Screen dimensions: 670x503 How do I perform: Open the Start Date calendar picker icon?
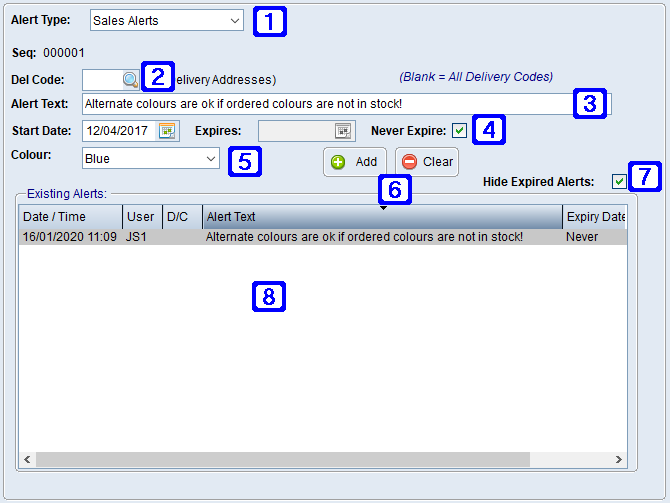pyautogui.click(x=167, y=130)
